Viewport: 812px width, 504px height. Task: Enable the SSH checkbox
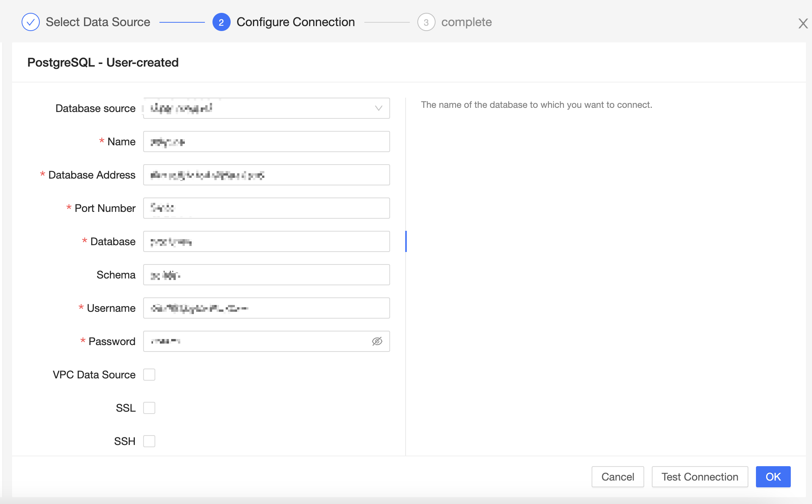(149, 441)
